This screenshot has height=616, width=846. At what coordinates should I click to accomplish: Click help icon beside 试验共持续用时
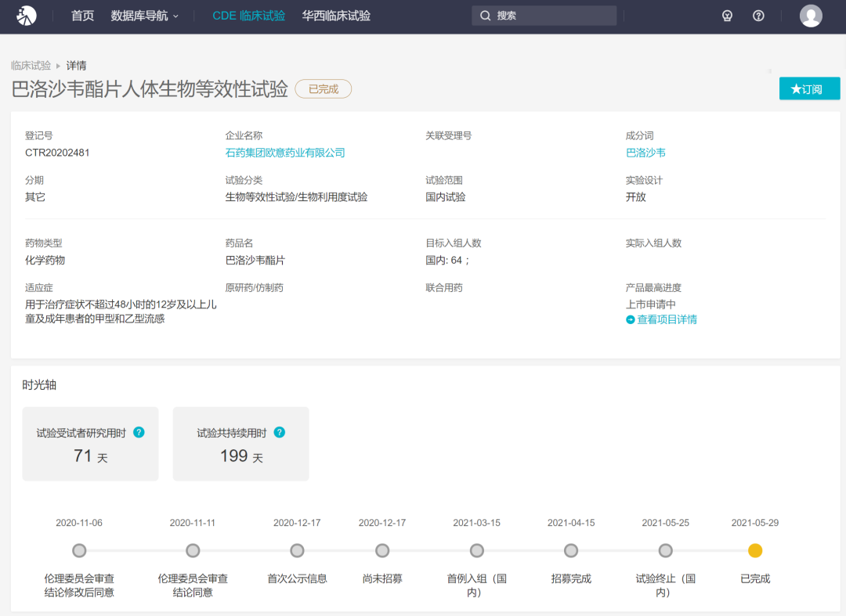tap(279, 432)
